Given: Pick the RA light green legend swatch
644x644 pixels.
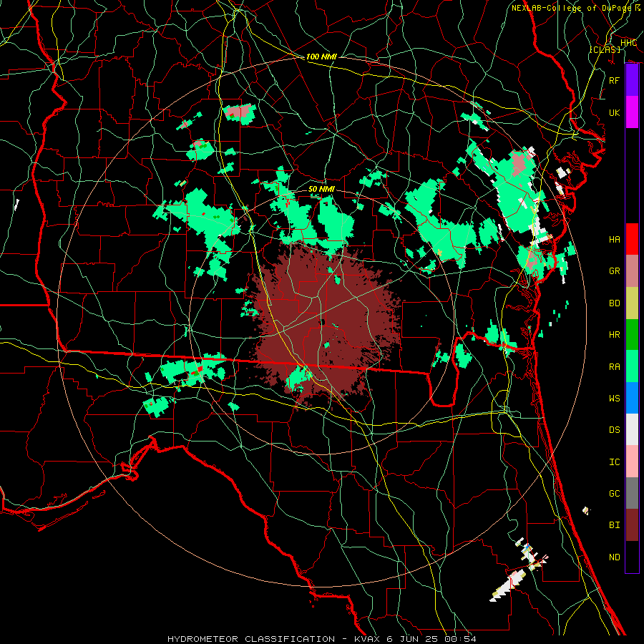Looking at the screenshot, I should pyautogui.click(x=632, y=366).
